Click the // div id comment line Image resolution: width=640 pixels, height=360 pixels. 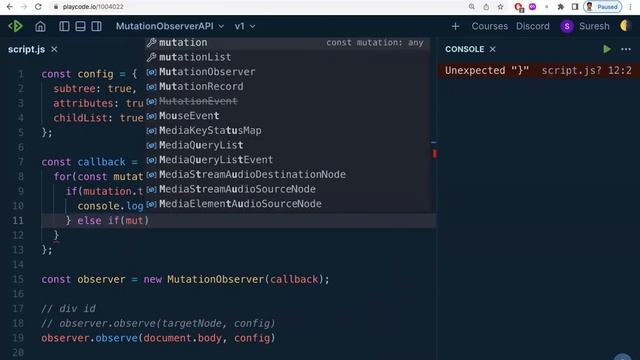tap(69, 309)
